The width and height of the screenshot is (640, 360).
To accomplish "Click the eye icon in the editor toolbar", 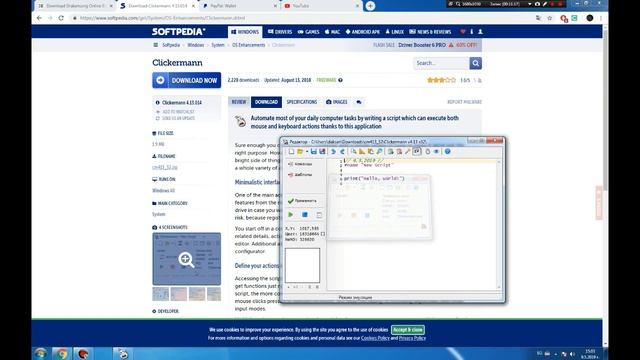I will (436, 151).
